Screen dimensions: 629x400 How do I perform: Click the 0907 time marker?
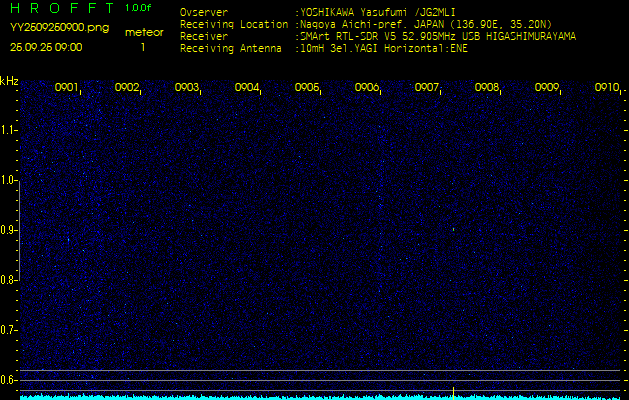click(427, 87)
